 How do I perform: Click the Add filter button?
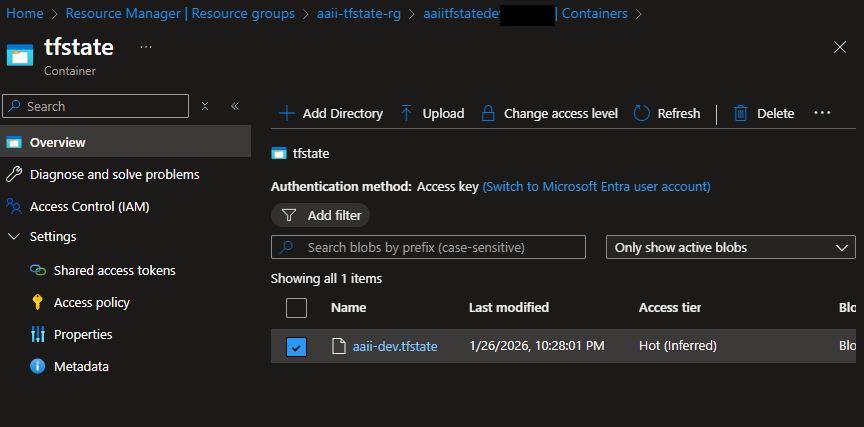[320, 215]
